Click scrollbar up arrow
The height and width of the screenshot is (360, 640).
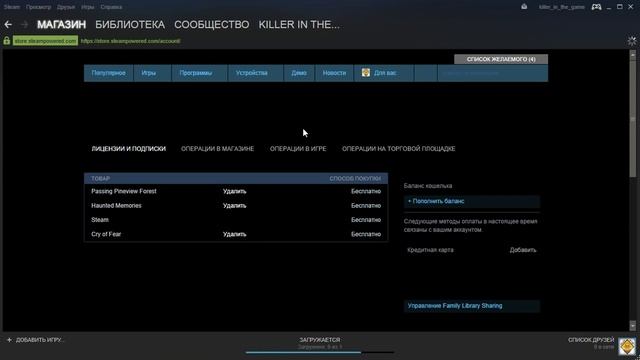[633, 54]
